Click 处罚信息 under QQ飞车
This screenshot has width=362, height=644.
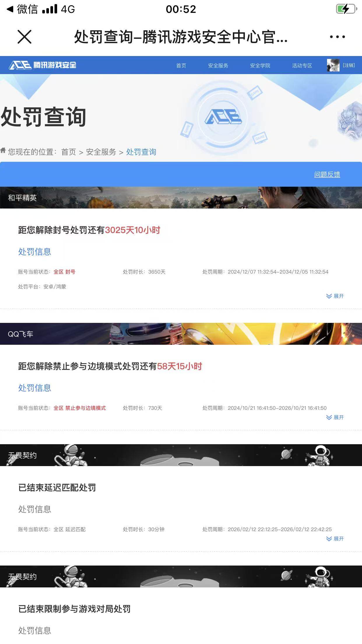tap(35, 388)
